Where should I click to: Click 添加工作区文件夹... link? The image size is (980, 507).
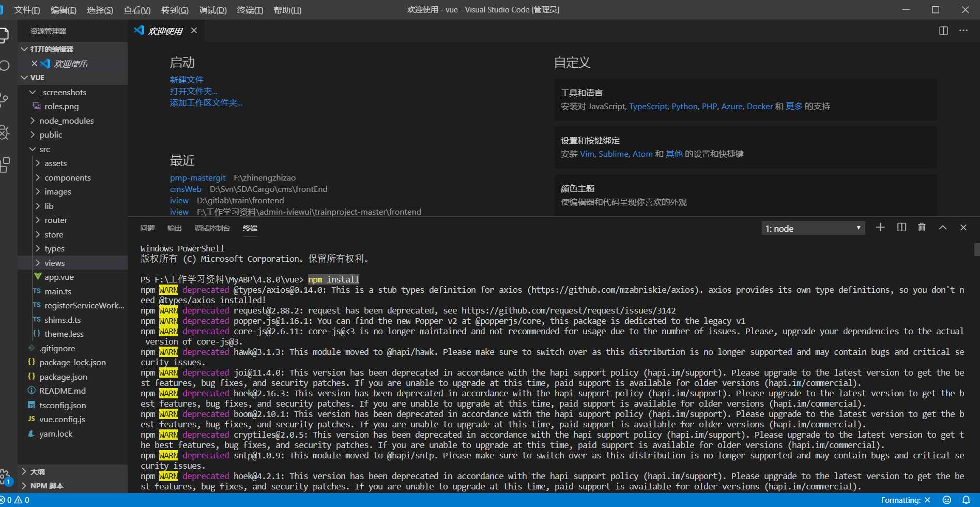pyautogui.click(x=206, y=102)
